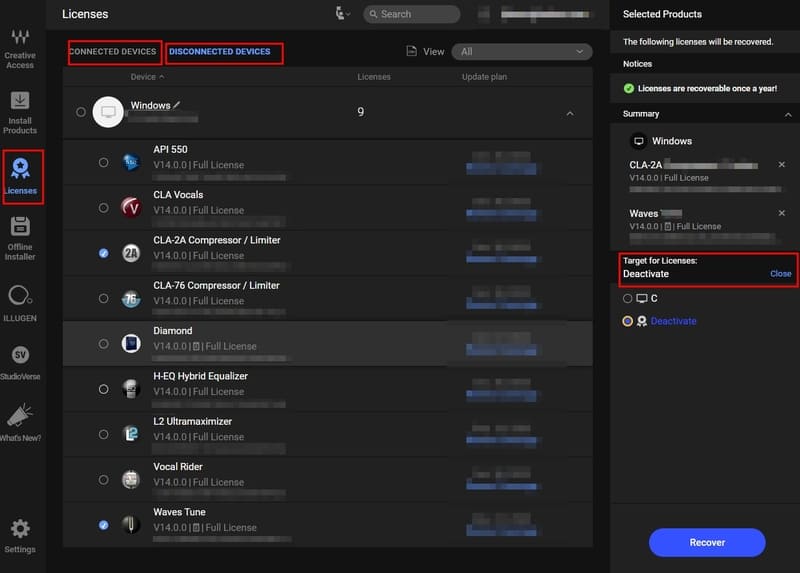Open Settings gear in sidebar

(x=20, y=536)
